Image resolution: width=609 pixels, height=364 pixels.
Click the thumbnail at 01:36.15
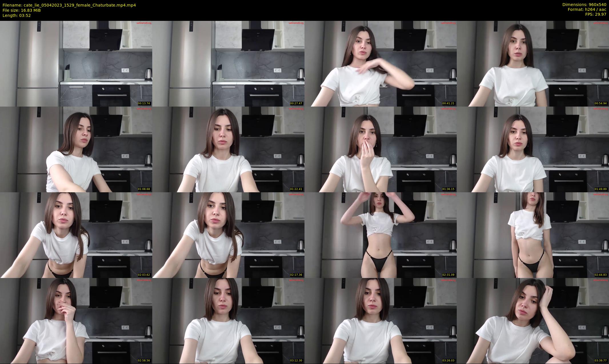pyautogui.click(x=380, y=149)
